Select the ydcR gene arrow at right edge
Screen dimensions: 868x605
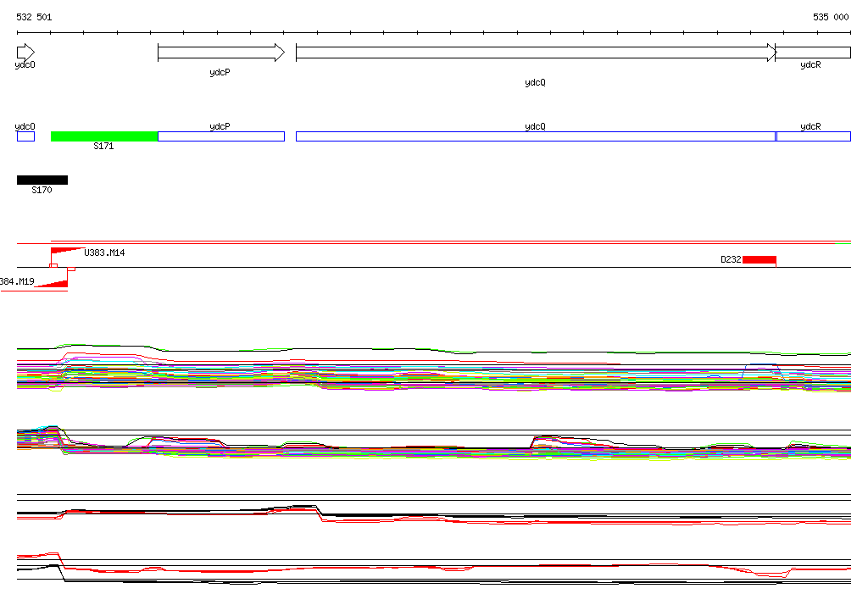tap(813, 53)
